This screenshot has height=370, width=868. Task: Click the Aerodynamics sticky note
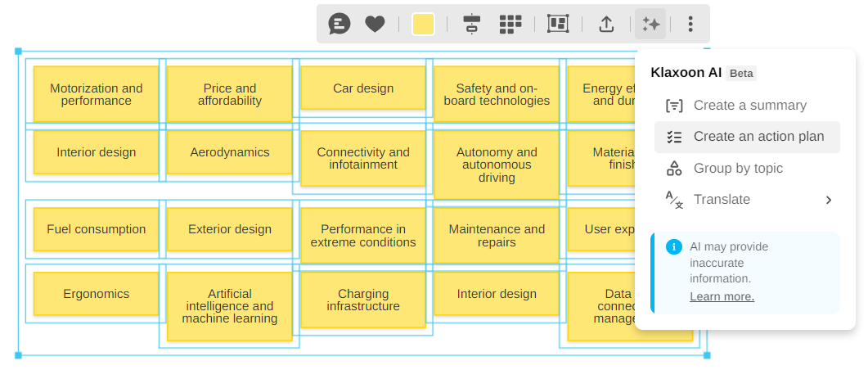pos(229,152)
